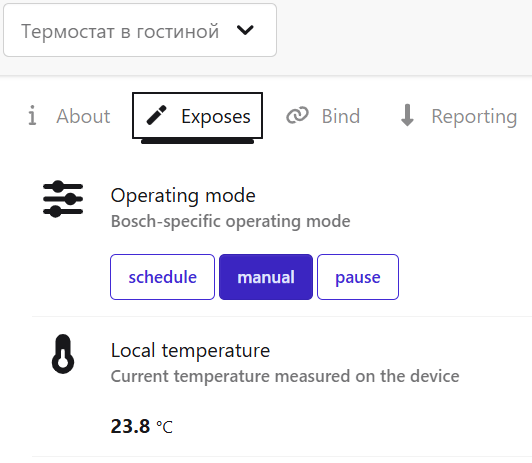The height and width of the screenshot is (463, 532).
Task: Click the down arrow icon for Reporting
Action: tap(407, 115)
